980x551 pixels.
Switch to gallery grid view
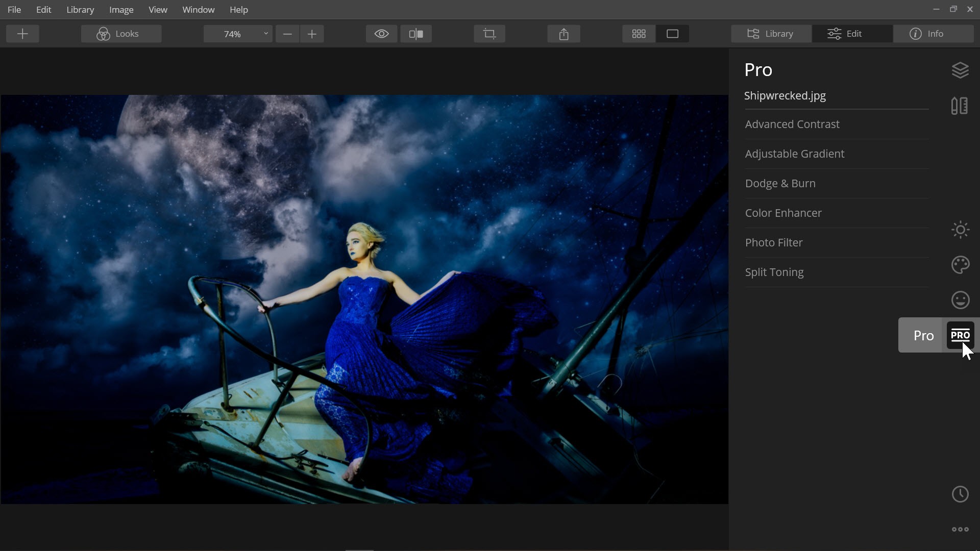[639, 34]
